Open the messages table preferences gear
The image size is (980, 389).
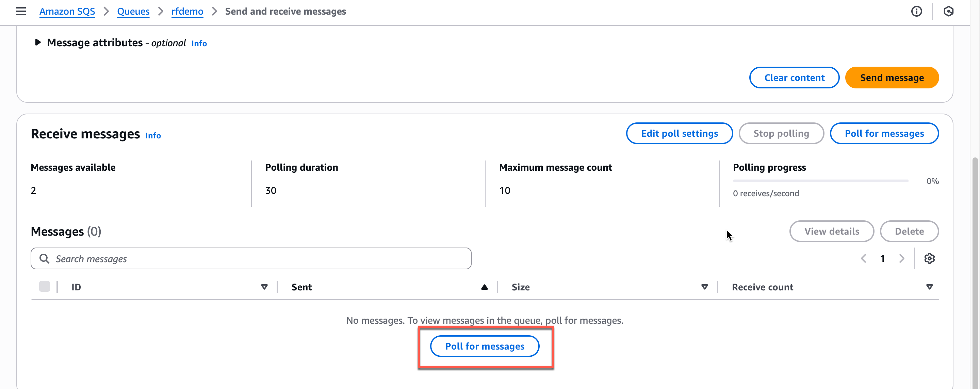(x=930, y=258)
